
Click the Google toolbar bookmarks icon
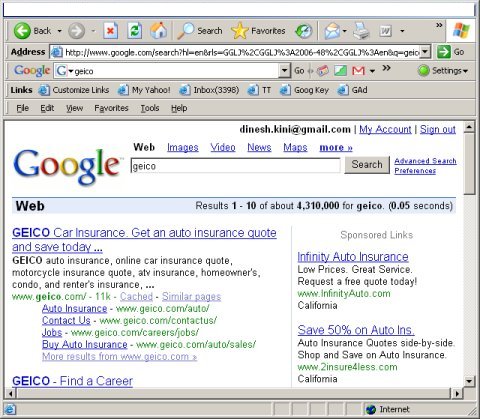(322, 71)
